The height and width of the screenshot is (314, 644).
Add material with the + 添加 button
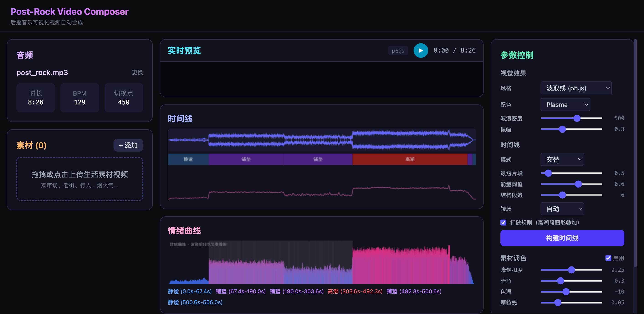pyautogui.click(x=128, y=145)
